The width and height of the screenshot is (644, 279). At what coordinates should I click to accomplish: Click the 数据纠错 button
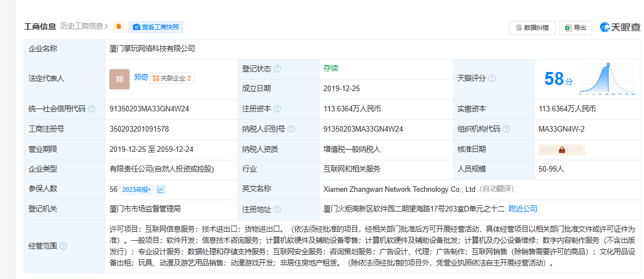pos(532,28)
